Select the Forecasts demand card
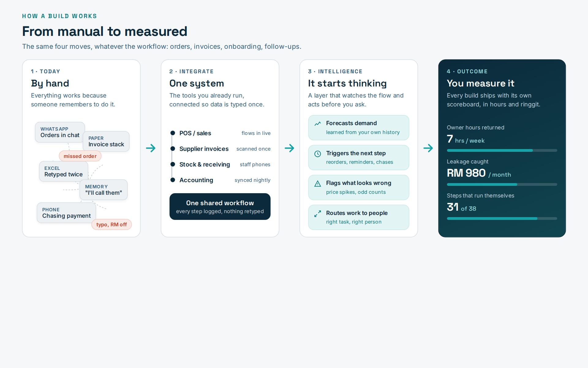Image resolution: width=588 pixels, height=368 pixels. click(359, 128)
